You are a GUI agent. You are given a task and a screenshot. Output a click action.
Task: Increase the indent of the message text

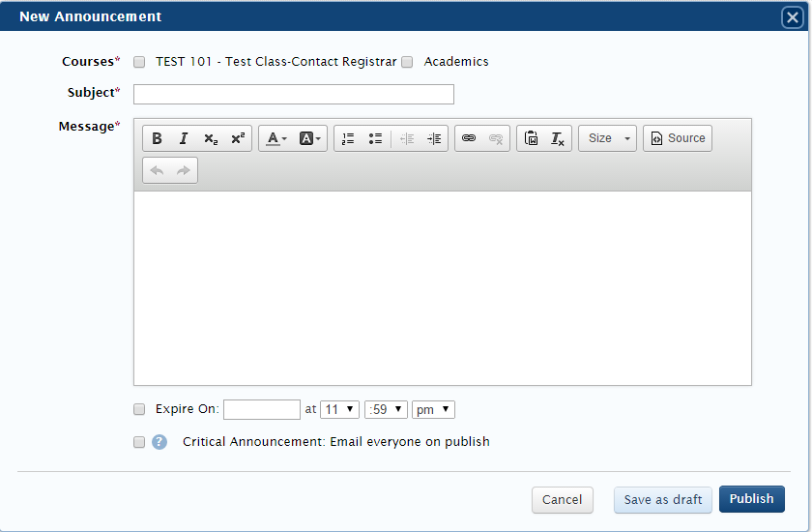pos(434,138)
